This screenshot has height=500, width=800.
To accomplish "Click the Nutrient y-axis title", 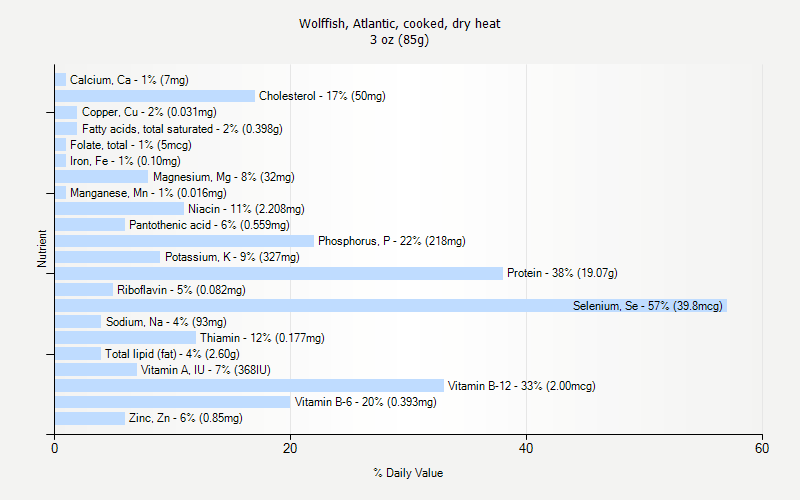I will [x=42, y=249].
